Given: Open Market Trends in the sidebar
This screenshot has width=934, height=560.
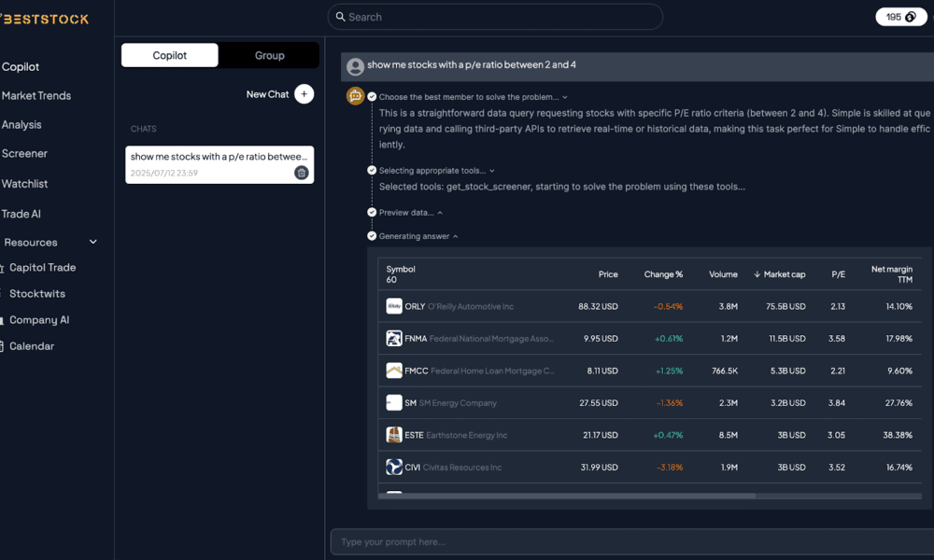Looking at the screenshot, I should coord(36,95).
